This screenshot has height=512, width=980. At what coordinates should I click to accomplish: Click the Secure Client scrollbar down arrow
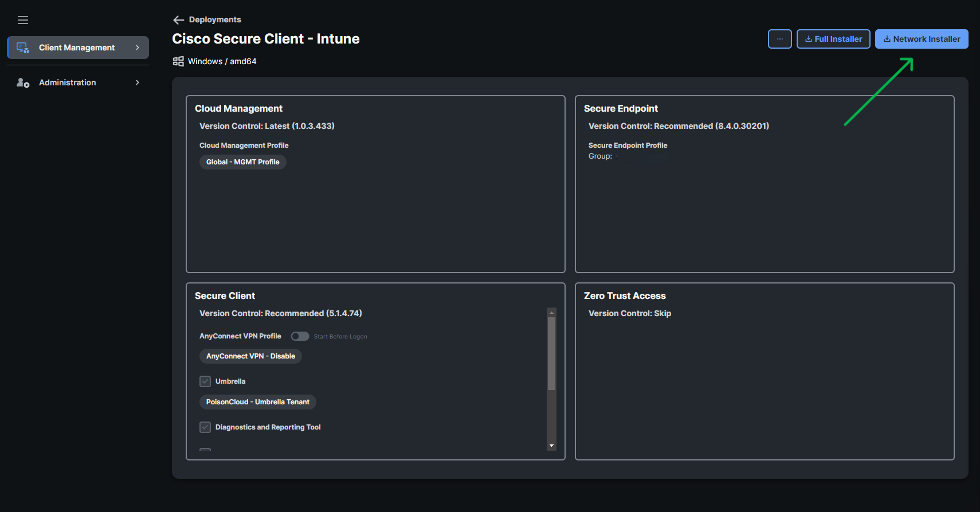pos(551,446)
